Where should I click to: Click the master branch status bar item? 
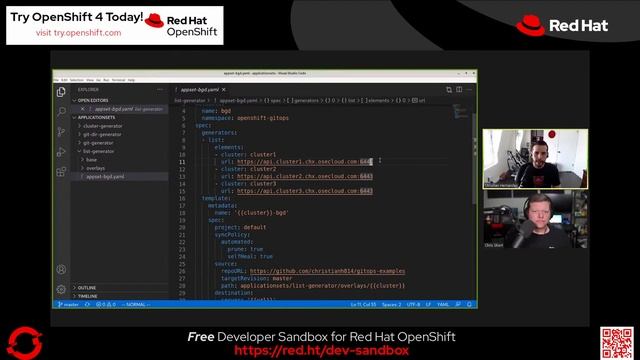[x=68, y=304]
